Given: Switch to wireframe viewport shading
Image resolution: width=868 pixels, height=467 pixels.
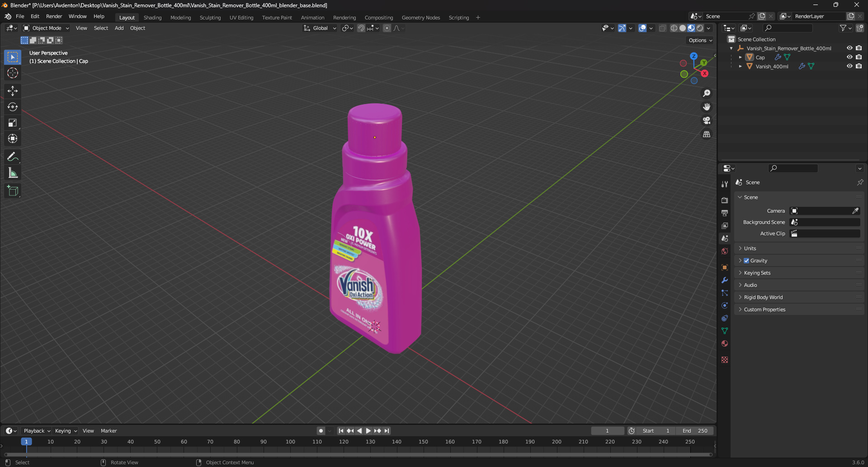Looking at the screenshot, I should [674, 28].
